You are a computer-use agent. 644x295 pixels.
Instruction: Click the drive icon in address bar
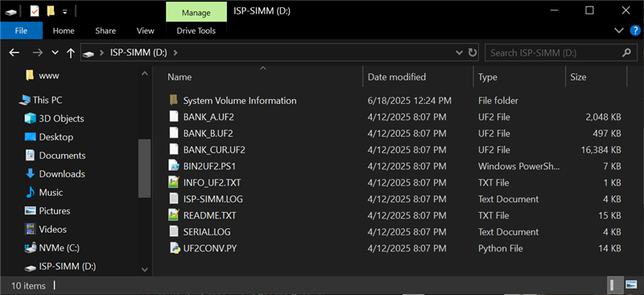(89, 53)
